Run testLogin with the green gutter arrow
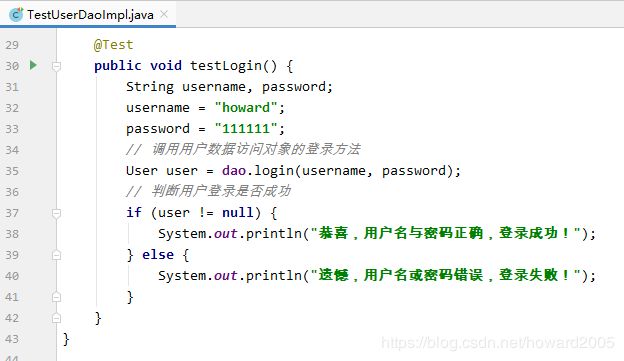Screen dimensions: 624x361 tap(33, 65)
